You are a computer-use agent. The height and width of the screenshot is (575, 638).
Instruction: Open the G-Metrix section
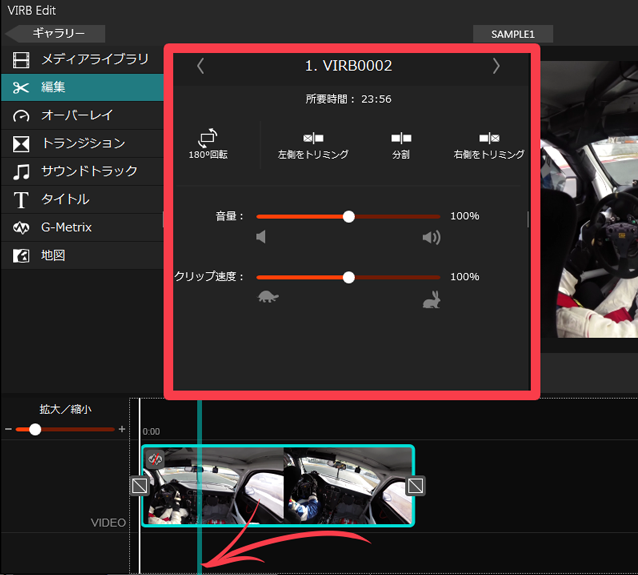(x=83, y=227)
